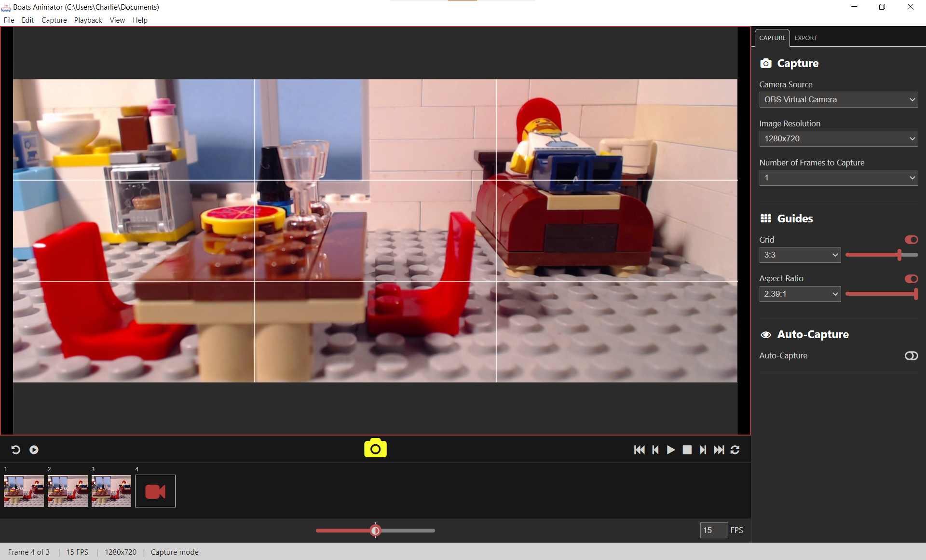
Task: Click the go to last frame icon
Action: click(x=720, y=450)
